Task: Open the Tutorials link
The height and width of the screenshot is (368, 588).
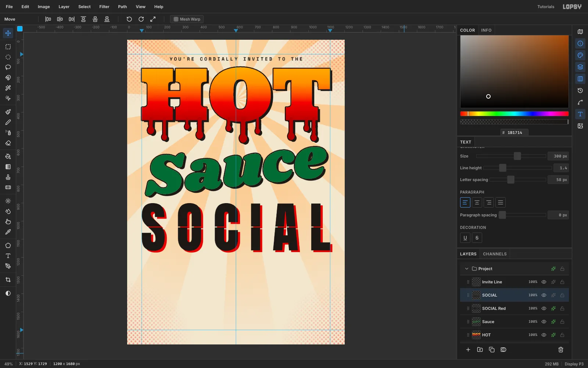Action: [x=546, y=7]
